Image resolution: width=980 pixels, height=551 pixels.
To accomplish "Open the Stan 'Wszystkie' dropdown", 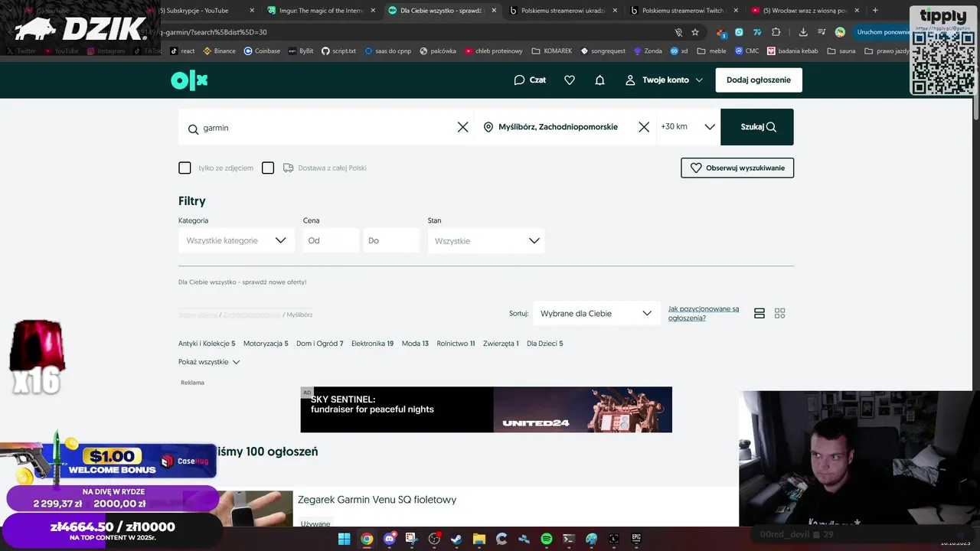I will click(486, 240).
